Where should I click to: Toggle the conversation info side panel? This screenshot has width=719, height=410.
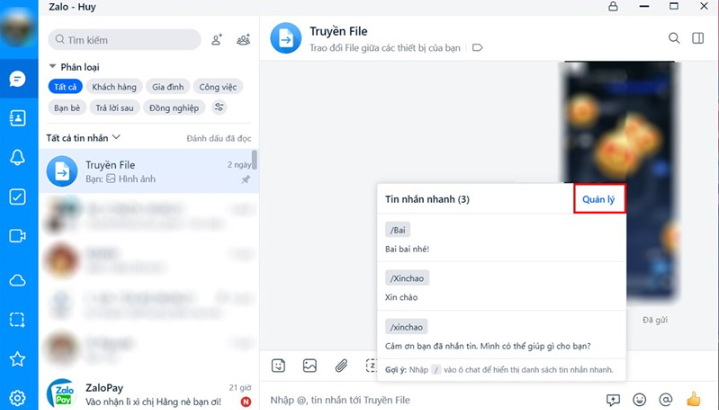[698, 38]
